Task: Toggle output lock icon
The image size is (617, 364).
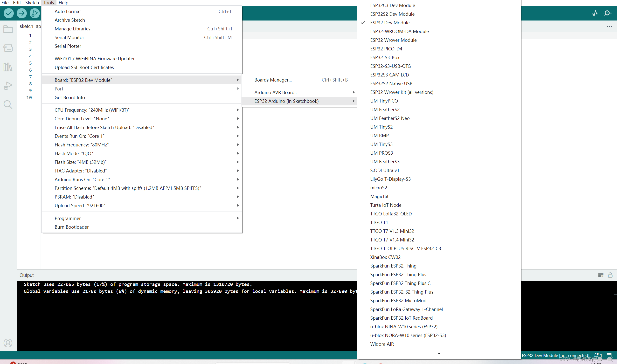Action: [x=610, y=275]
